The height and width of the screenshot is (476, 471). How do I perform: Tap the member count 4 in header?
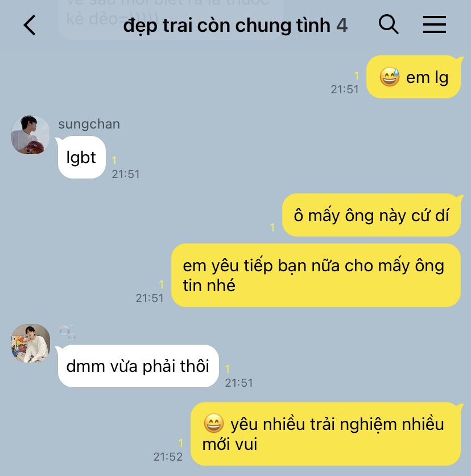[342, 25]
